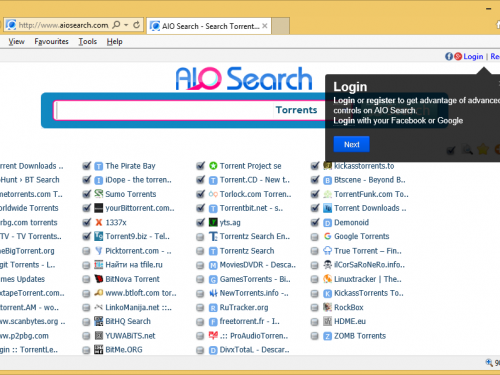The width and height of the screenshot is (500, 375).
Task: Click the Picktorrent.com site icon
Action: [99, 251]
